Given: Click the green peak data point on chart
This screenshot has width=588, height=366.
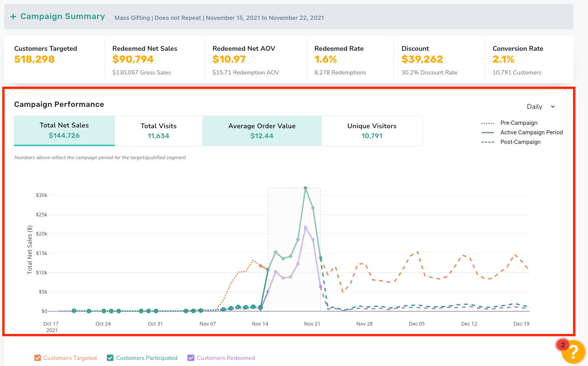Looking at the screenshot, I should point(305,188).
